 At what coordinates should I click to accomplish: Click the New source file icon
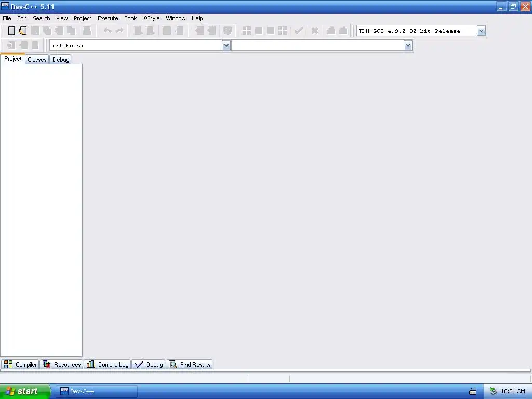tap(11, 31)
